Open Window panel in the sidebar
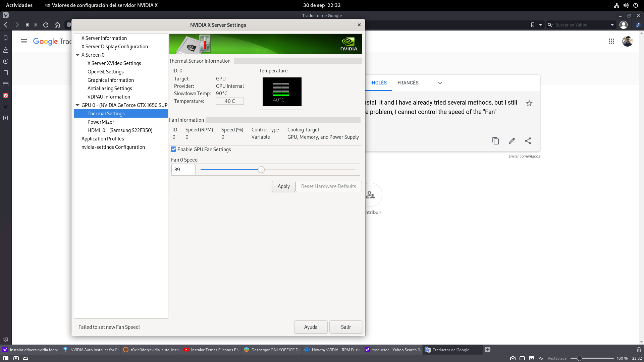644x362 pixels. pyautogui.click(x=6, y=84)
